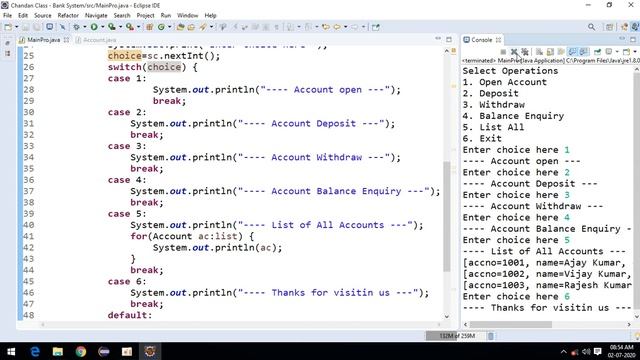Toggle show console on standard output
The height and width of the screenshot is (360, 640).
pyautogui.click(x=572, y=52)
